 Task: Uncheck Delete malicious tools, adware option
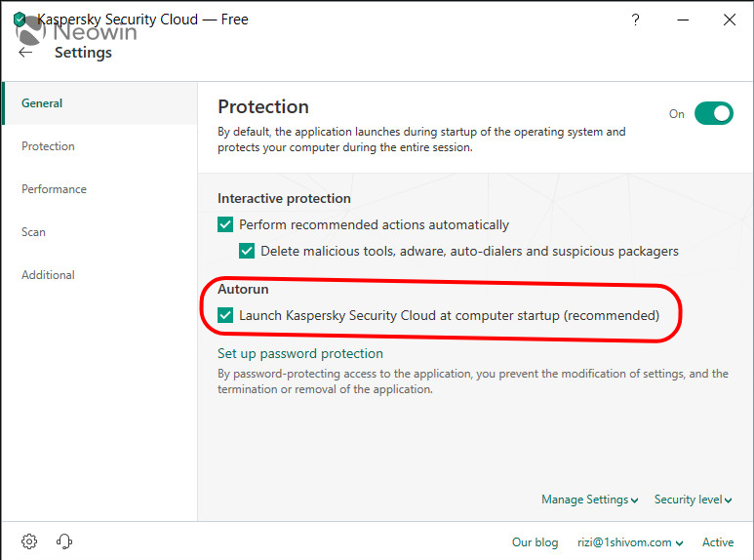(x=247, y=251)
